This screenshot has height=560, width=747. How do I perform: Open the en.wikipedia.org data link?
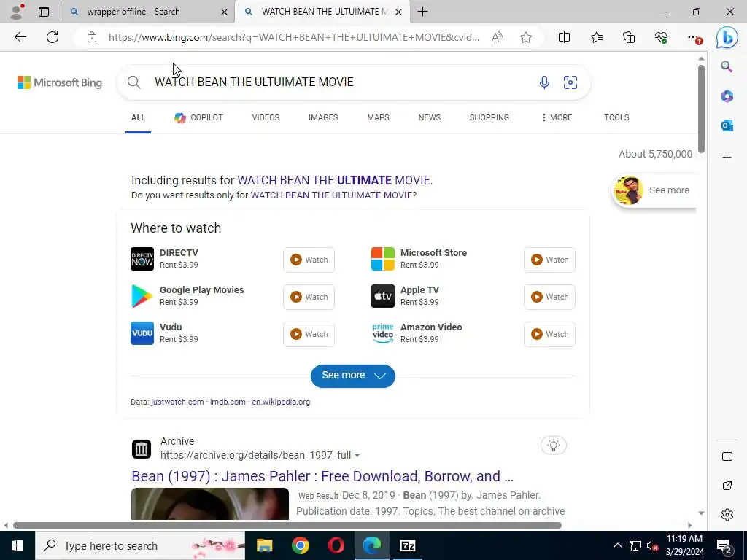[x=281, y=402]
